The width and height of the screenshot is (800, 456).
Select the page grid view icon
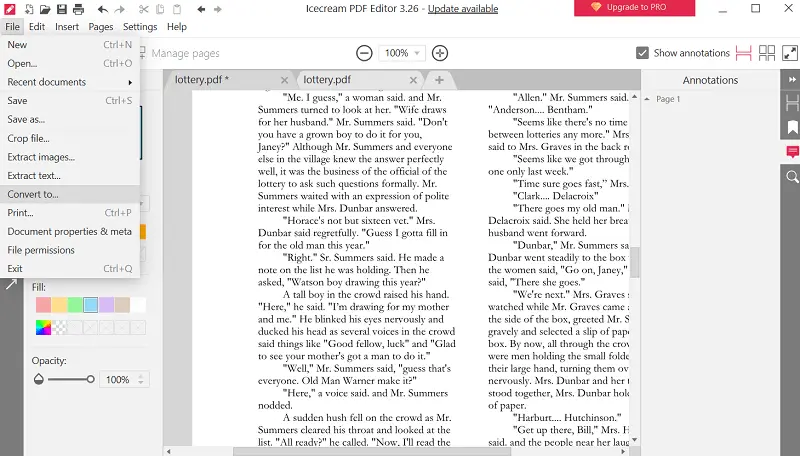coord(767,53)
